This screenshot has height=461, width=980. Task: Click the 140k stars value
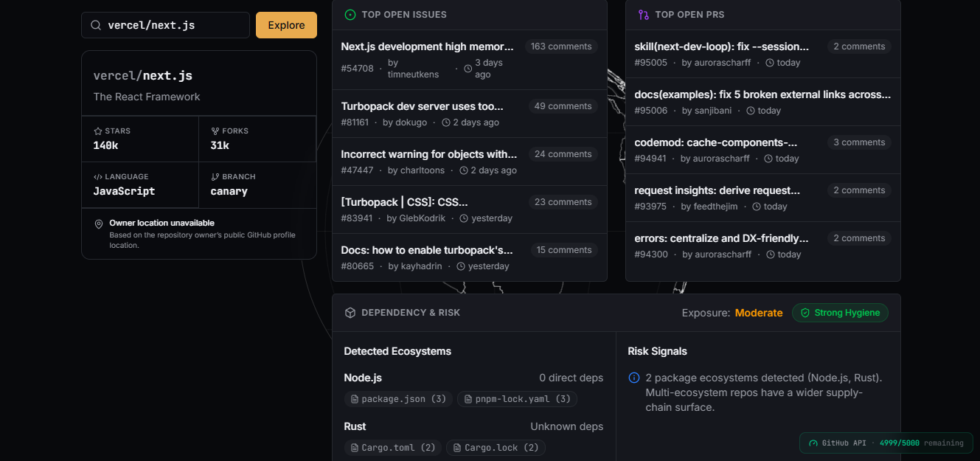[106, 145]
